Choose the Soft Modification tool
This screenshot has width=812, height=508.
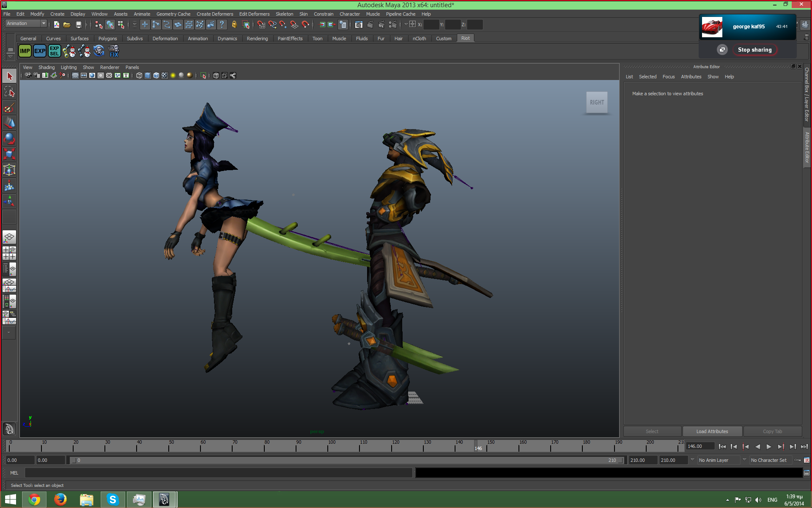[9, 185]
